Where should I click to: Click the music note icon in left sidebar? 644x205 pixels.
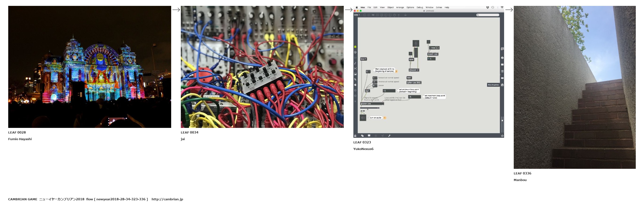355,63
